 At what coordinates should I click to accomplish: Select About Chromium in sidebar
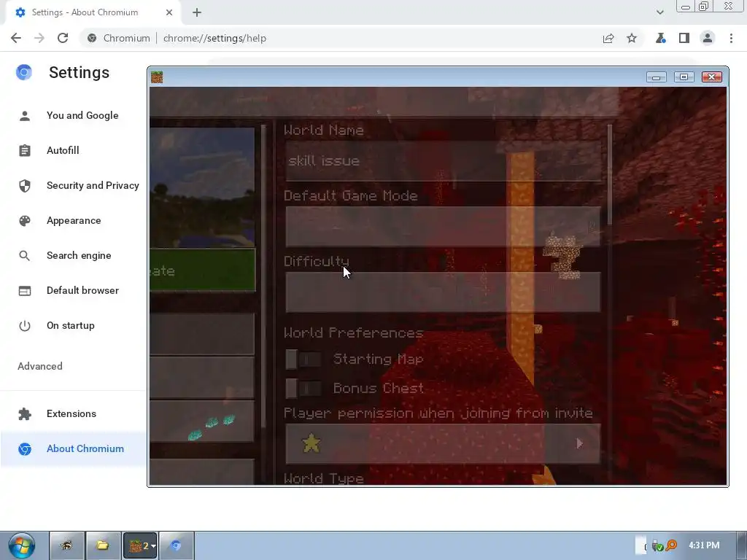point(74,448)
